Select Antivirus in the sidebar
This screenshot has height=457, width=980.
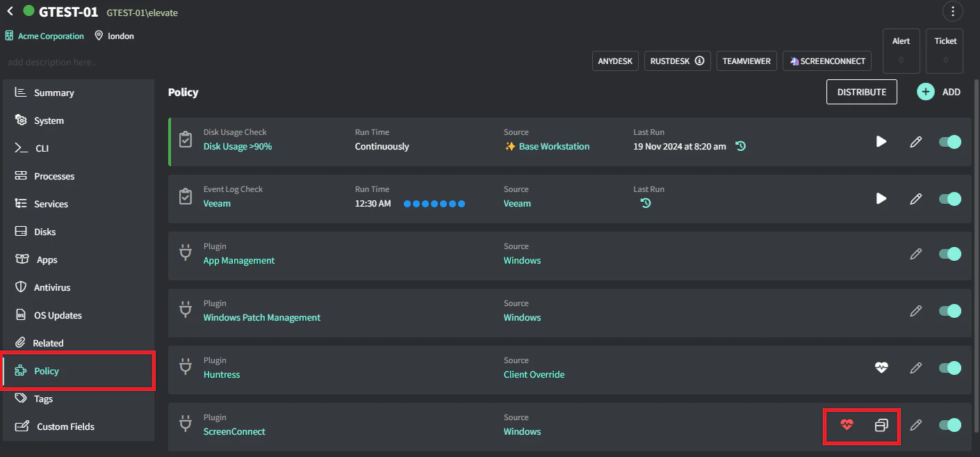coord(79,287)
